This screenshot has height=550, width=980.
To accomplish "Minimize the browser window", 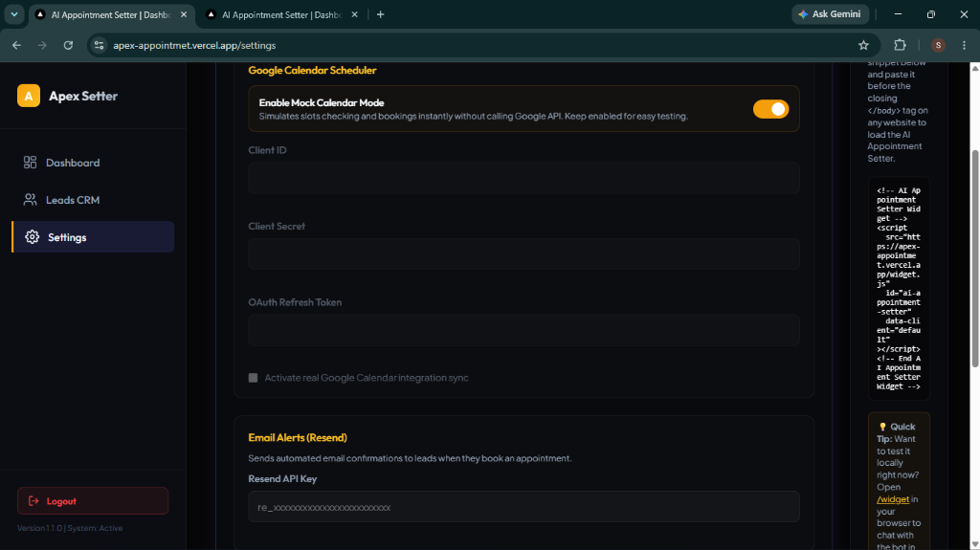I will [x=898, y=14].
